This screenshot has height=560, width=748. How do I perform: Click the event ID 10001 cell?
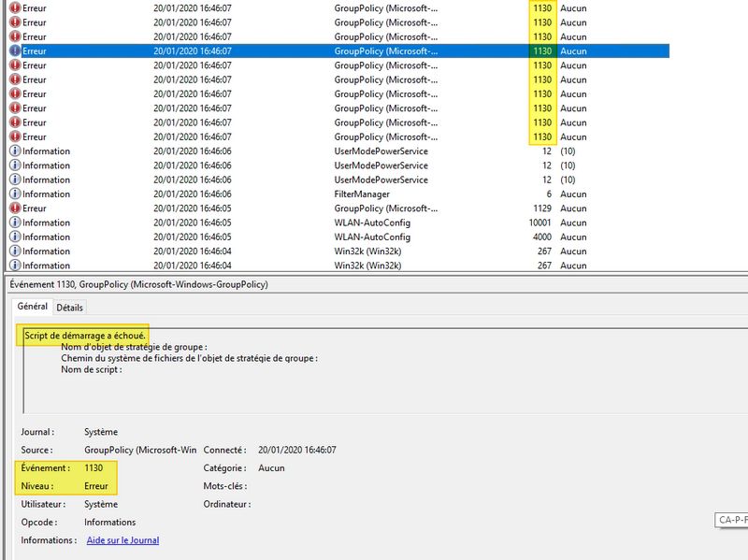tap(539, 223)
